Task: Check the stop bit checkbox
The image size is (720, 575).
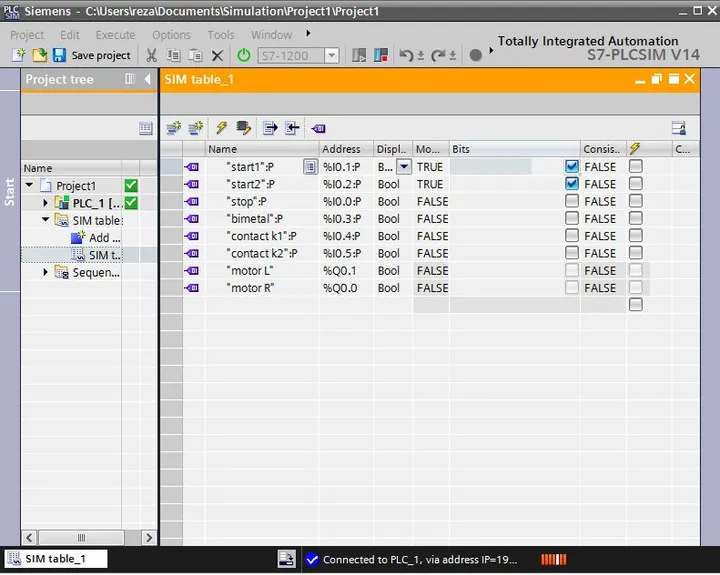Action: [x=572, y=201]
